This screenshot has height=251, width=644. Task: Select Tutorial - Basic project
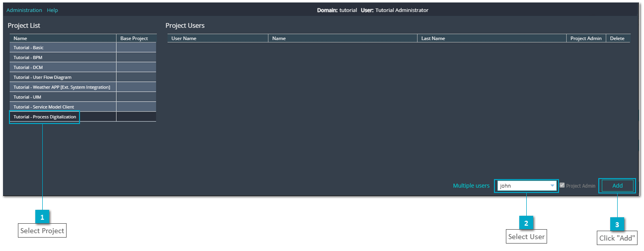pos(82,48)
